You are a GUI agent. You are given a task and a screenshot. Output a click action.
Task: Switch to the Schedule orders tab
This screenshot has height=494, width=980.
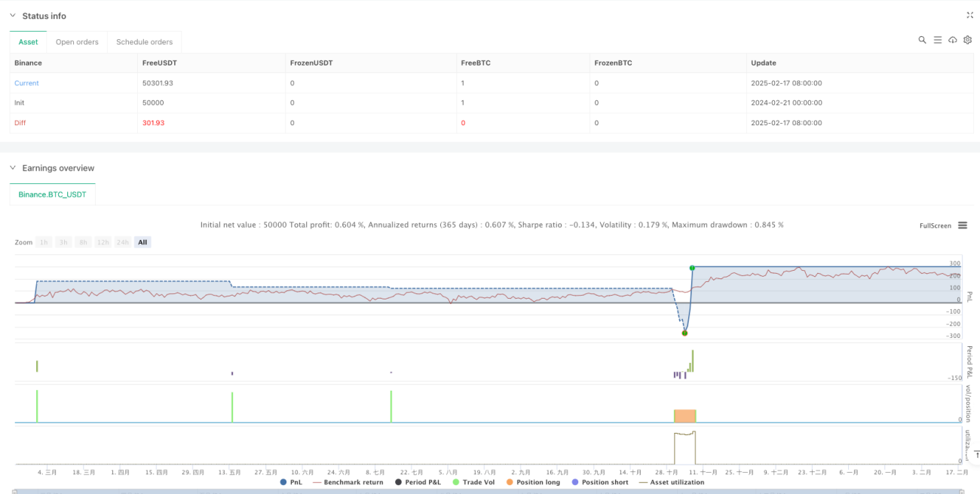point(144,42)
